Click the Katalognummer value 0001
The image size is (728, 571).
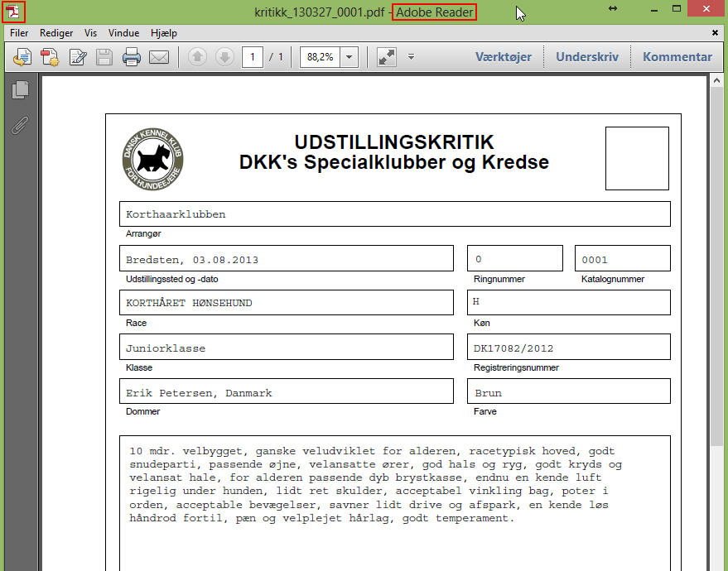(x=595, y=260)
